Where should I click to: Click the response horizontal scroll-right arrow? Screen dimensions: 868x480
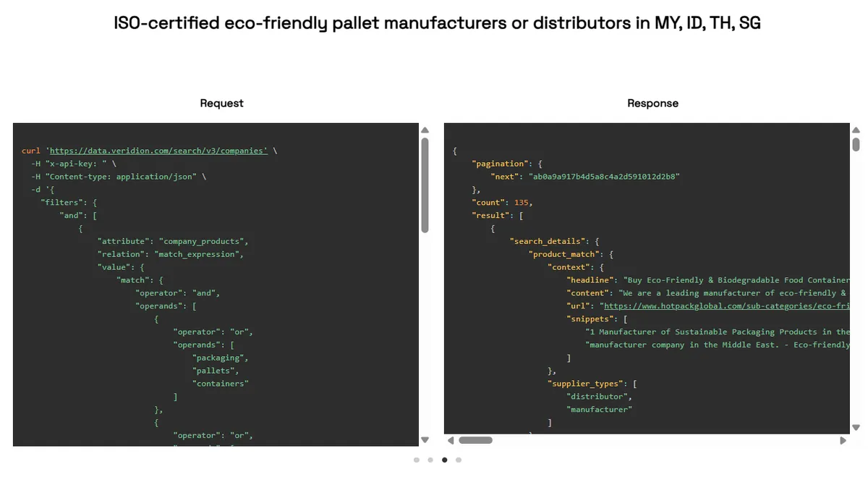click(x=843, y=440)
